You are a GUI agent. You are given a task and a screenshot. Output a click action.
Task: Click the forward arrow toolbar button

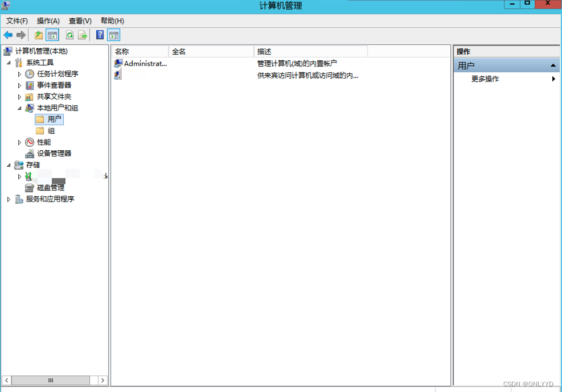pos(21,35)
